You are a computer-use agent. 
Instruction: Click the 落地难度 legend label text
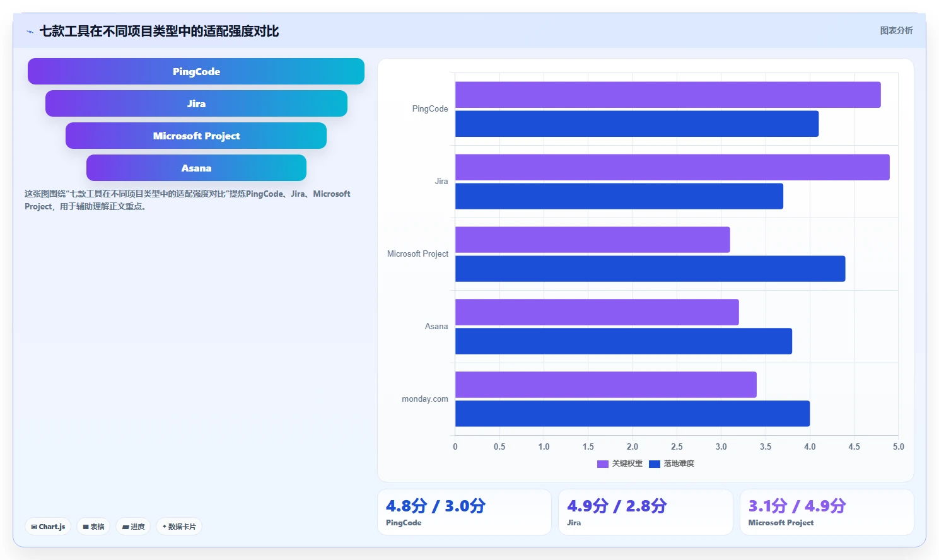coord(679,464)
